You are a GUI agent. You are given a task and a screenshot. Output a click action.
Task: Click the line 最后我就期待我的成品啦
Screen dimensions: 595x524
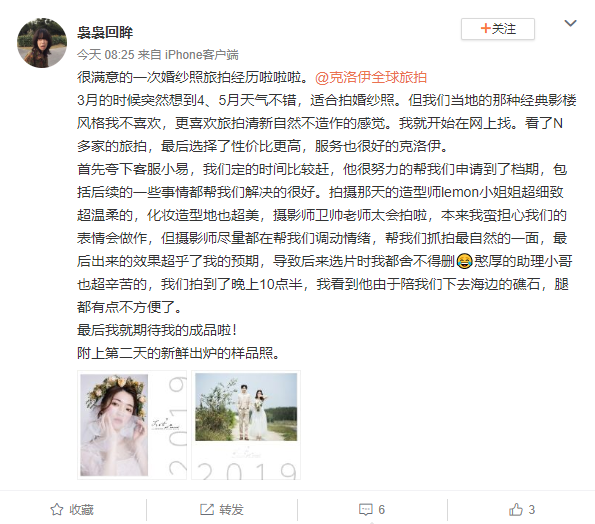click(x=157, y=330)
